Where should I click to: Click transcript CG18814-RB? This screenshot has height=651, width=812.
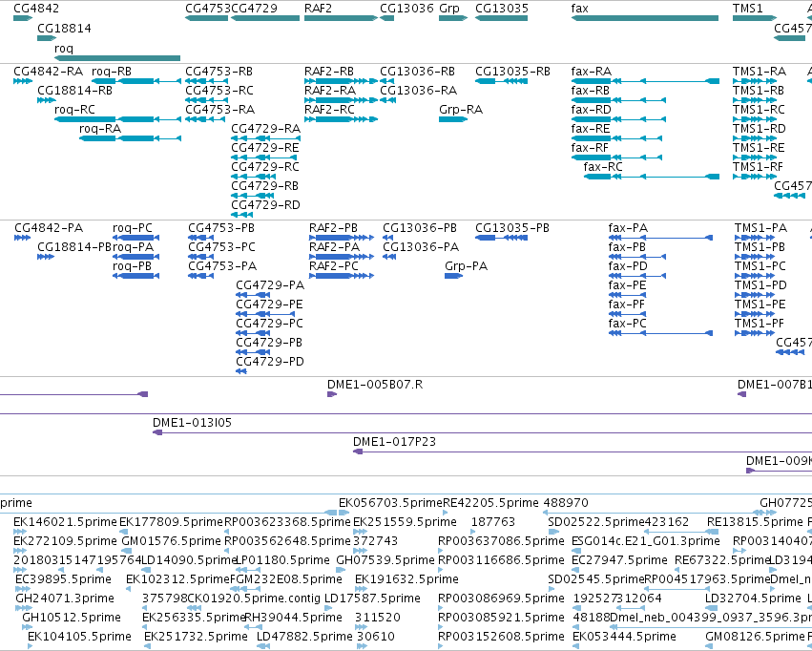click(47, 100)
